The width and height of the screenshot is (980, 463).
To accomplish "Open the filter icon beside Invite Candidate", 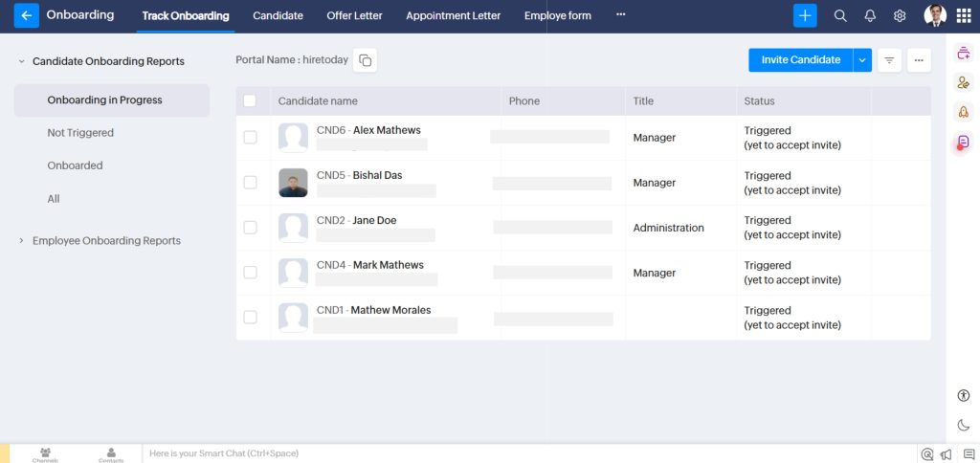I will click(x=889, y=60).
